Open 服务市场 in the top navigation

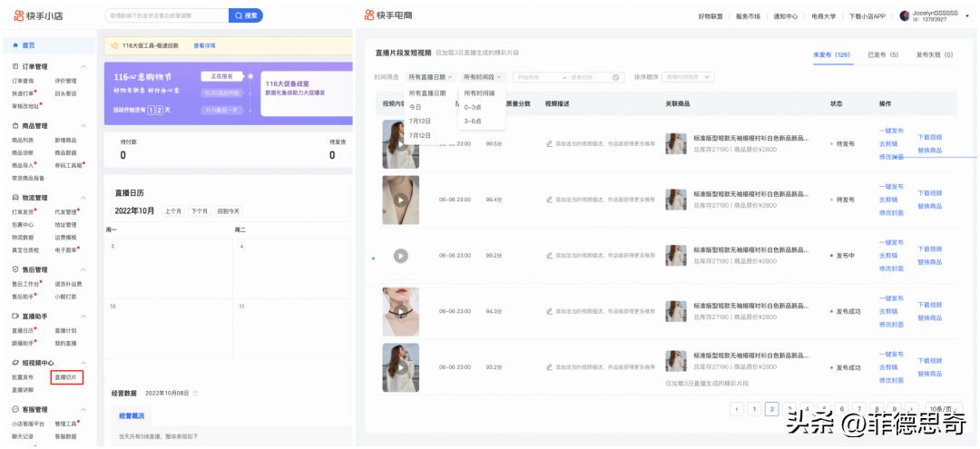748,16
